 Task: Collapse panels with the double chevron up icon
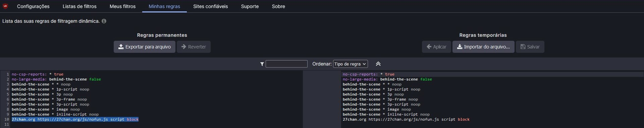378,64
